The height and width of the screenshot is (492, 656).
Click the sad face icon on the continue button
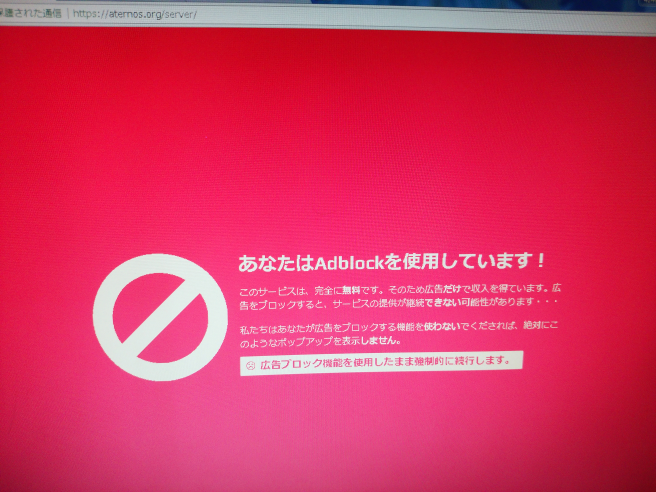point(249,366)
